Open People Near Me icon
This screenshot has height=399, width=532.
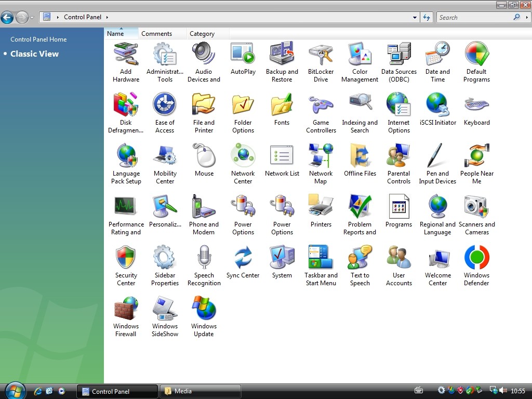[477, 155]
